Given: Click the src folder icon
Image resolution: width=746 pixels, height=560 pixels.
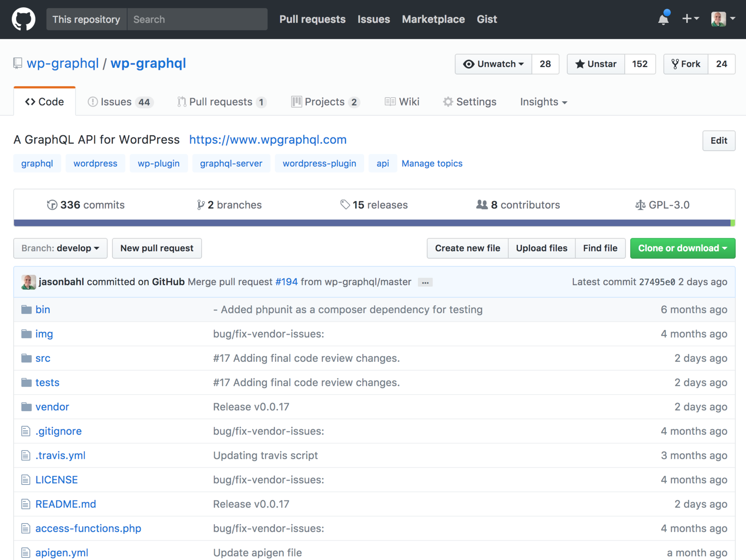Looking at the screenshot, I should [27, 358].
